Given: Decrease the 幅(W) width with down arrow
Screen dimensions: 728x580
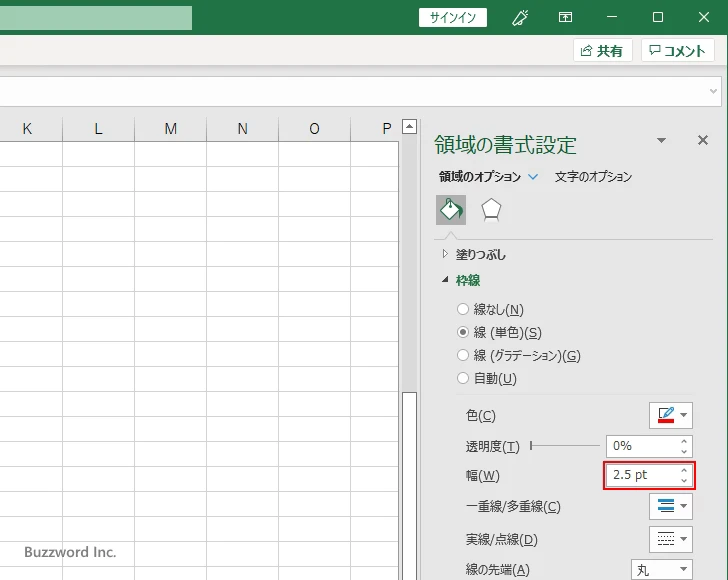Looking at the screenshot, I should (x=684, y=480).
